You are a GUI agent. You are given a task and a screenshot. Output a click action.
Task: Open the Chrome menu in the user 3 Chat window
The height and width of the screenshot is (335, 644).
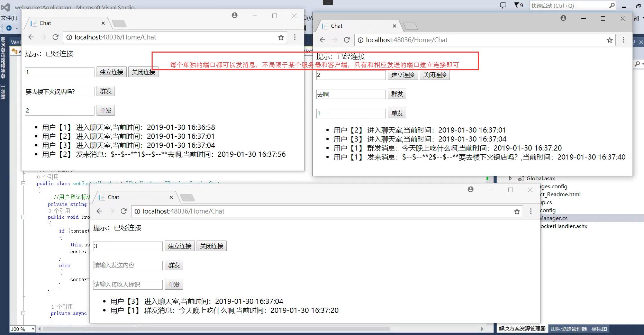click(x=531, y=211)
